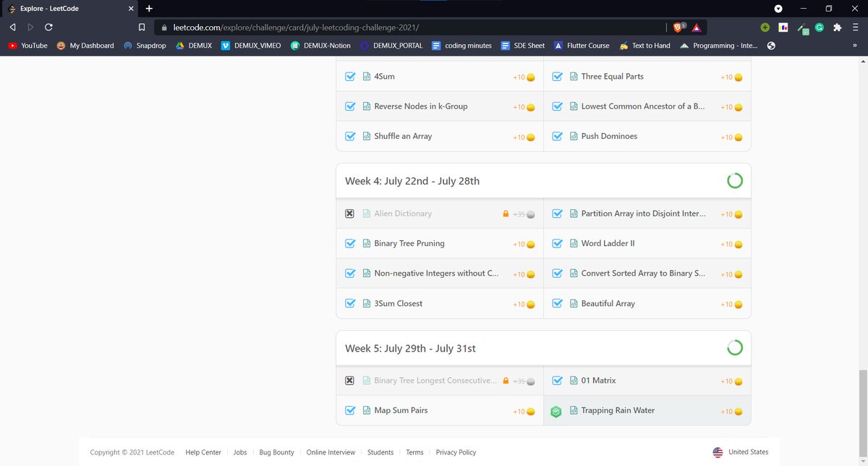
Task: Open the Trapping Rain Water problem
Action: pyautogui.click(x=618, y=410)
